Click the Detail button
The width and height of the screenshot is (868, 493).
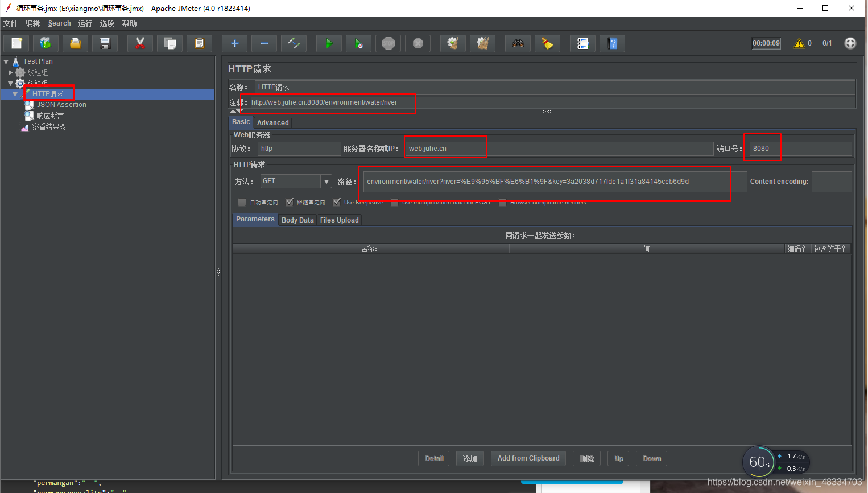434,459
